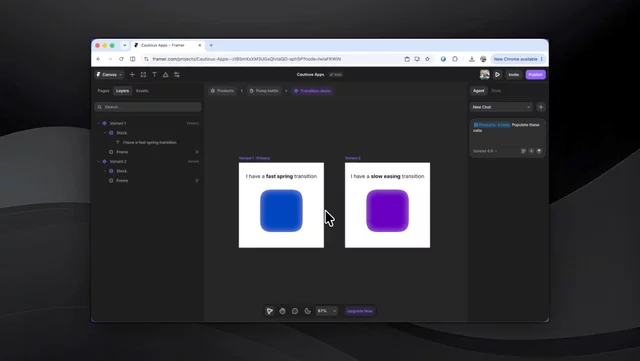640x361 pixels.
Task: Open the New Chat dropdown
Action: tap(501, 107)
